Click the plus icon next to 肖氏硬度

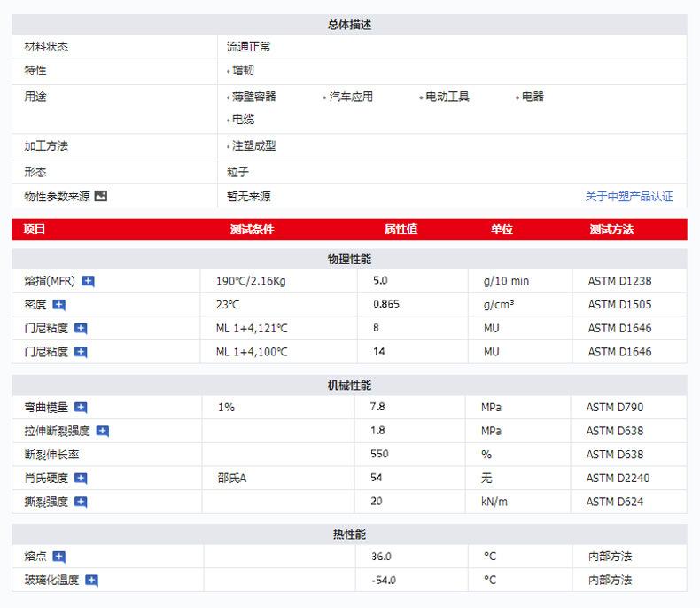point(81,479)
